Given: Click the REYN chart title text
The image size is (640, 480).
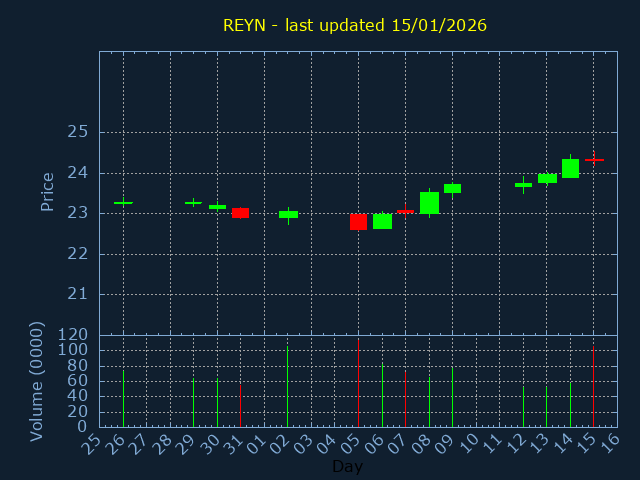Looking at the screenshot, I should [x=355, y=25].
